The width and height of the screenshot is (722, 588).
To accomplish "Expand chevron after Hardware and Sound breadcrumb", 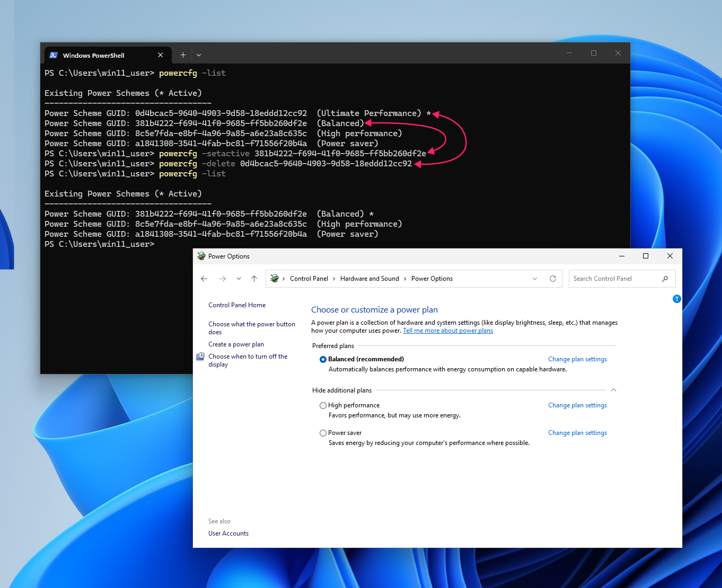I will click(x=405, y=279).
